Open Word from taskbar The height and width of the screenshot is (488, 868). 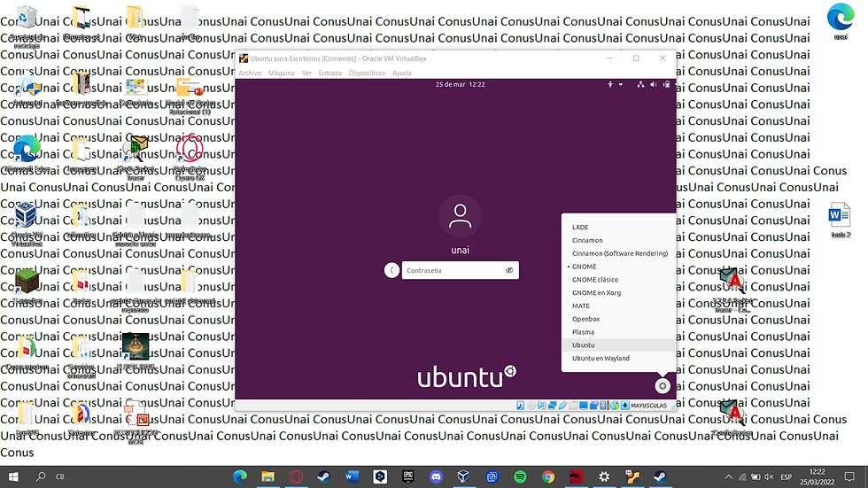click(x=353, y=476)
